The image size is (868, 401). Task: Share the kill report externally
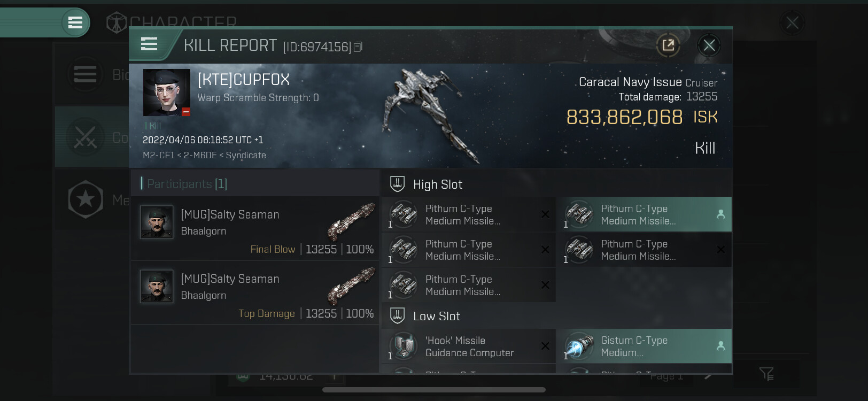668,45
